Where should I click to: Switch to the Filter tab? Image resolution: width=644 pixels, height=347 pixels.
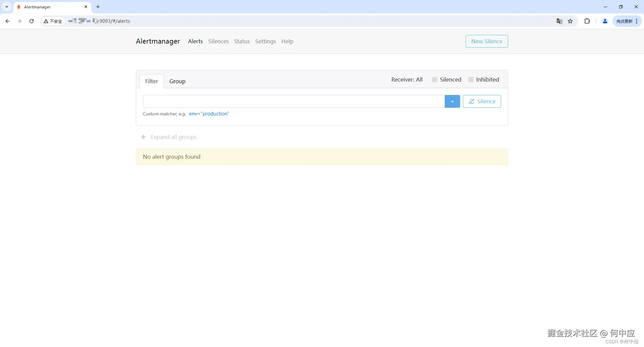[x=152, y=81]
